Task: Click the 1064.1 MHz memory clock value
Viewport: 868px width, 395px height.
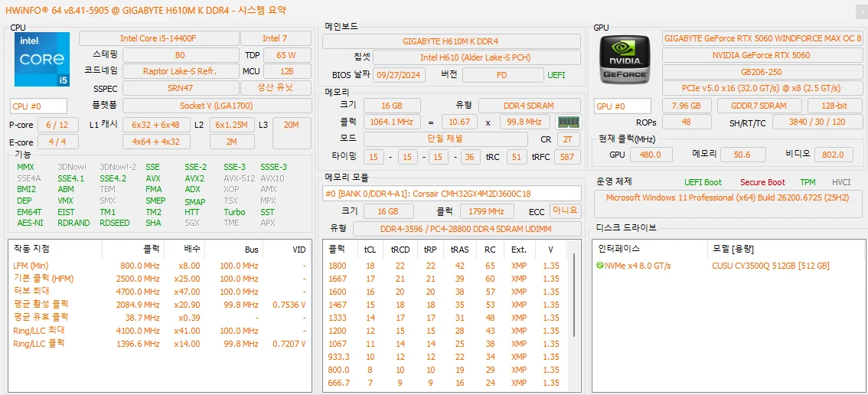Action: pos(392,122)
